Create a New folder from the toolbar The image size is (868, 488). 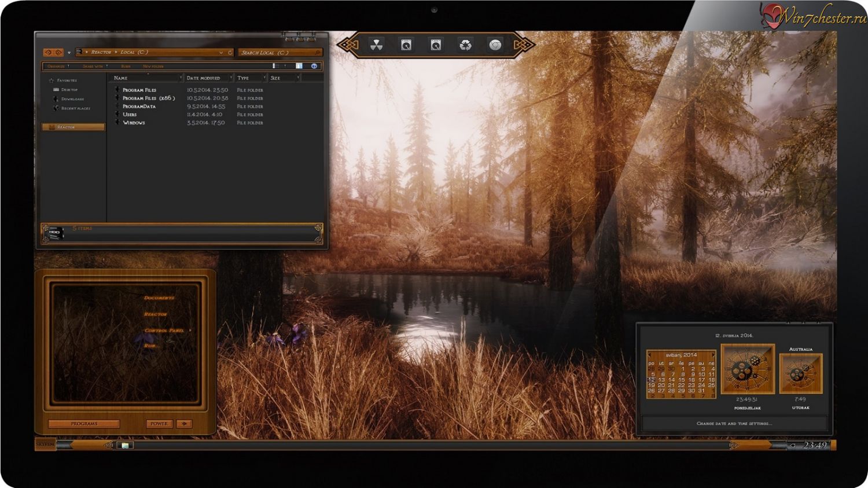[x=153, y=66]
